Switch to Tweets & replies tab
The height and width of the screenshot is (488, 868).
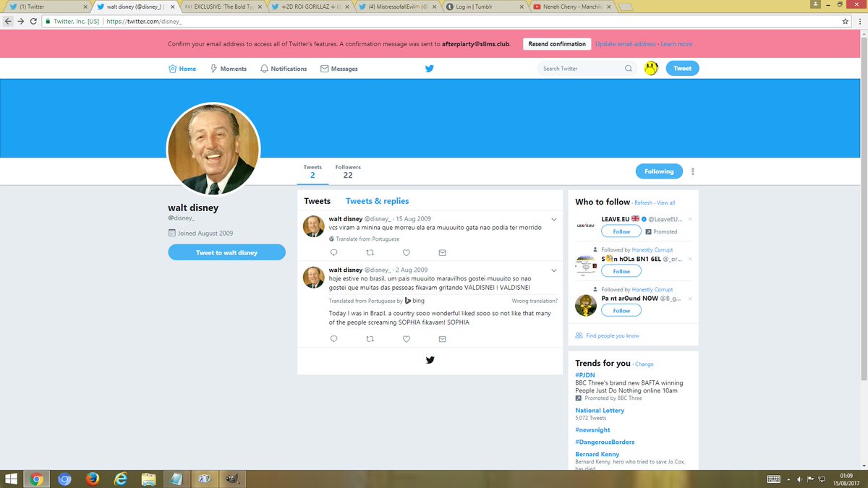[377, 201]
